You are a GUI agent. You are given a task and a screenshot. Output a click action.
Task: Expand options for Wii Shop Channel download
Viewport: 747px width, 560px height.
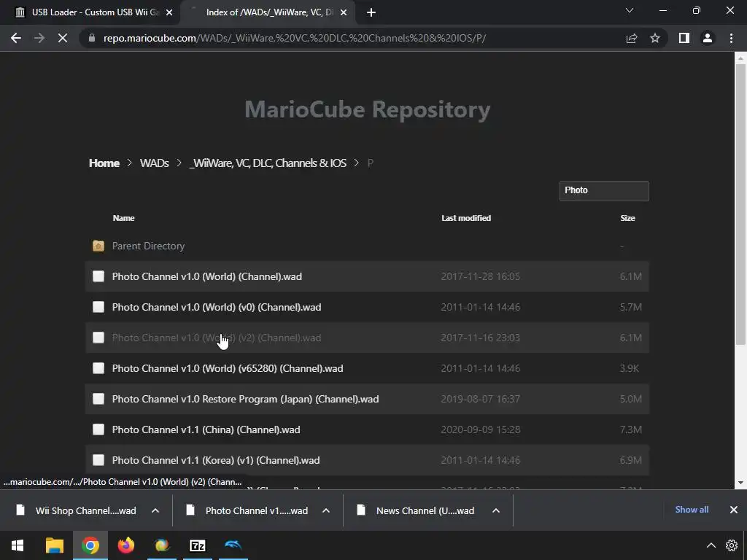pos(155,510)
